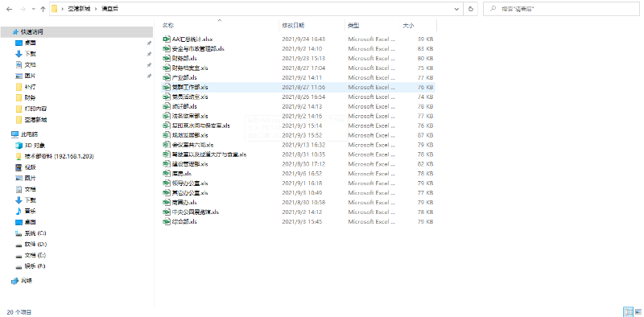Click date cell 2021/9/2 14:13

tap(302, 106)
